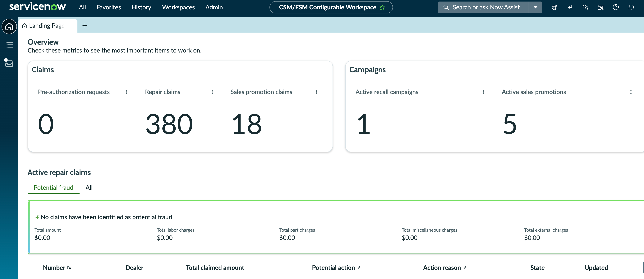Favorite the CSM/FSM Configurable Workspace star

(382, 7)
